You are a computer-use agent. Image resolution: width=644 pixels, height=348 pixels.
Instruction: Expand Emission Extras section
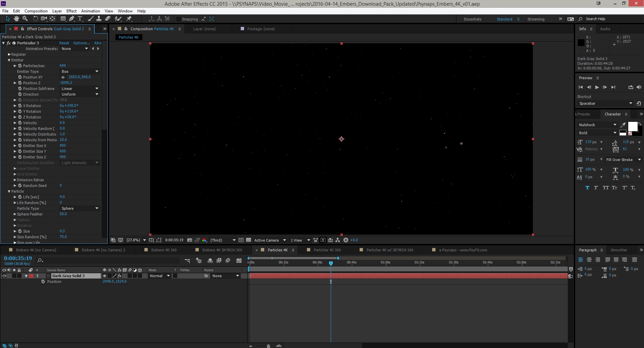click(x=15, y=180)
